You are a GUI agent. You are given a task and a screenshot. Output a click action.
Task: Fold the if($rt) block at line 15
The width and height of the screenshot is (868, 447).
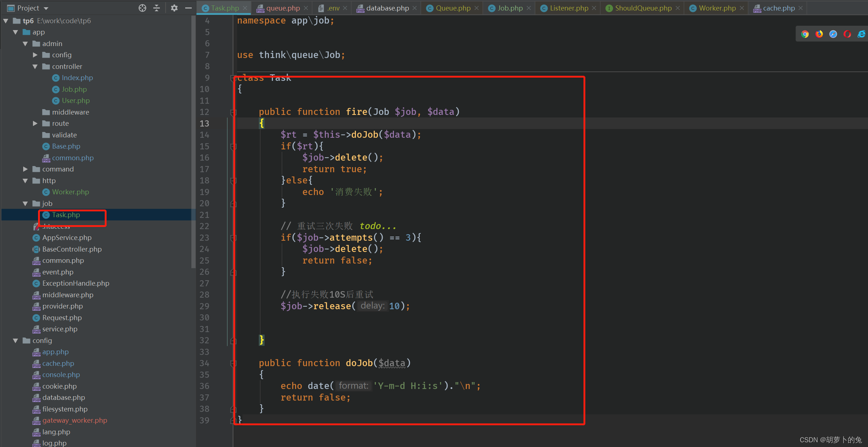tap(233, 146)
